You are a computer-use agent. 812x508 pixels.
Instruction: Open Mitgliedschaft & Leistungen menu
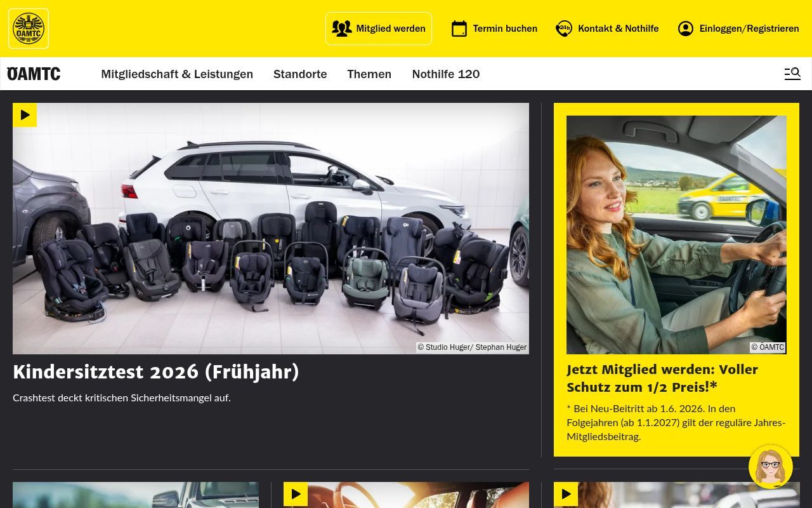(177, 74)
